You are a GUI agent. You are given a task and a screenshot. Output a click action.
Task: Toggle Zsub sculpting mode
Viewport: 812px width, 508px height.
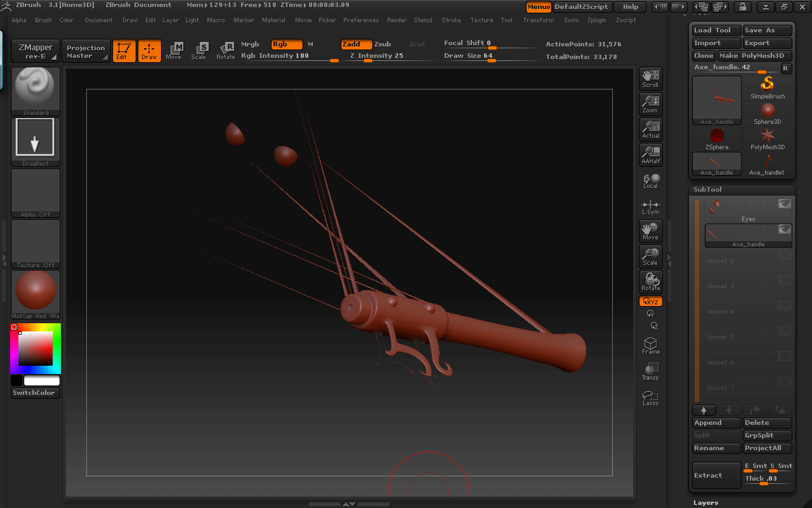pyautogui.click(x=383, y=44)
